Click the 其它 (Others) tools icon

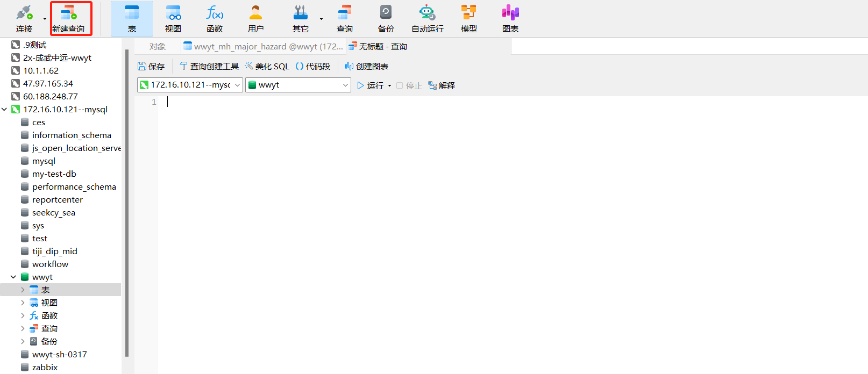tap(301, 19)
